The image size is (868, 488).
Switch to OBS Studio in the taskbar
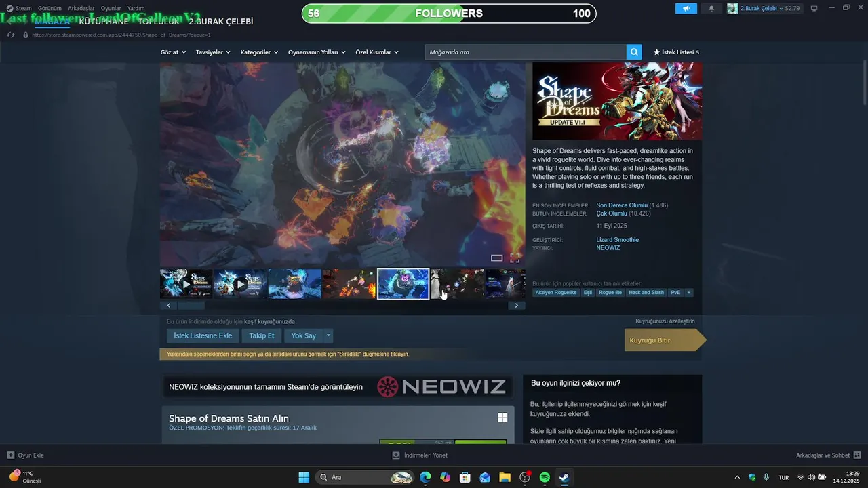[524, 477]
